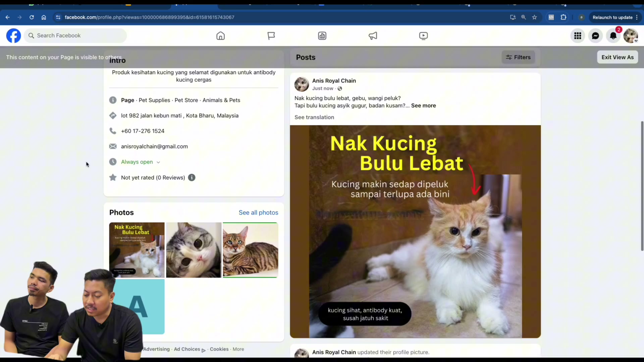
Task: Open the account profile avatar menu
Action: 631,36
